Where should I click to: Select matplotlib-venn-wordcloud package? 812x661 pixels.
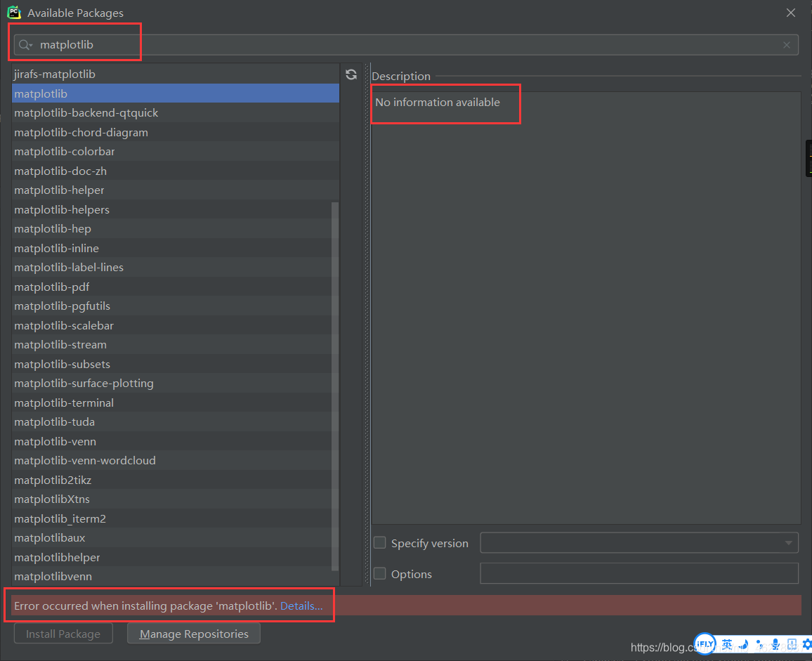[x=171, y=461]
